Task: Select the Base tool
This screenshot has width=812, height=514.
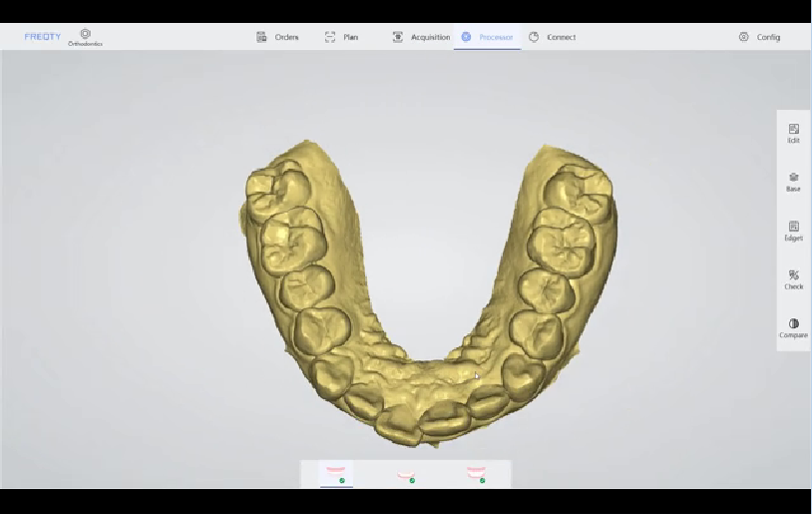Action: pos(793,182)
